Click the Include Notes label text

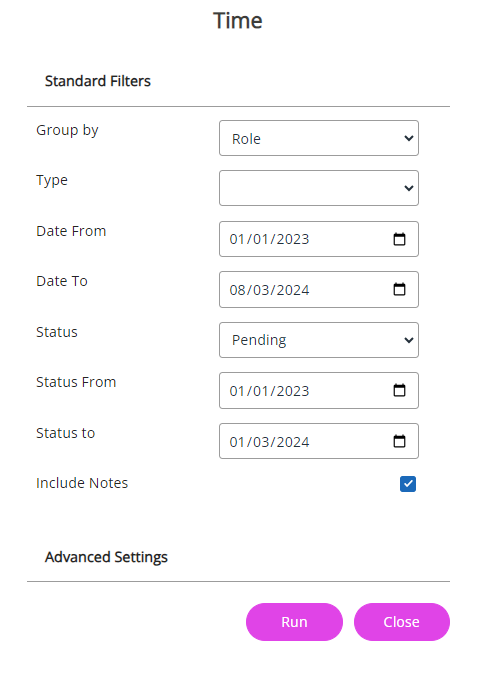coord(82,483)
